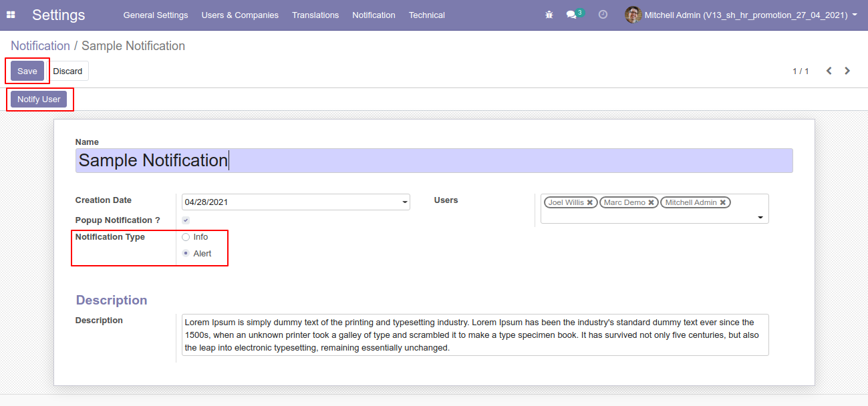Click the Notification Type label

coord(110,237)
